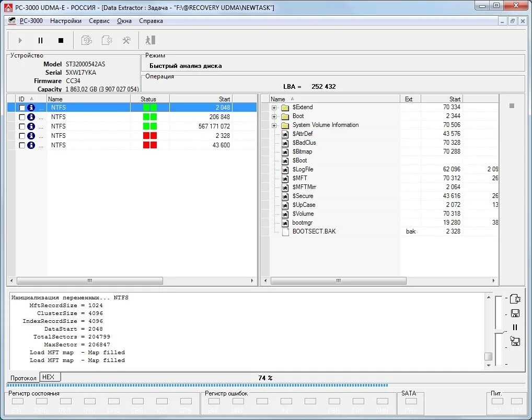This screenshot has width=532, height=420.
Task: Sort file list by Name column header
Action: [x=334, y=99]
